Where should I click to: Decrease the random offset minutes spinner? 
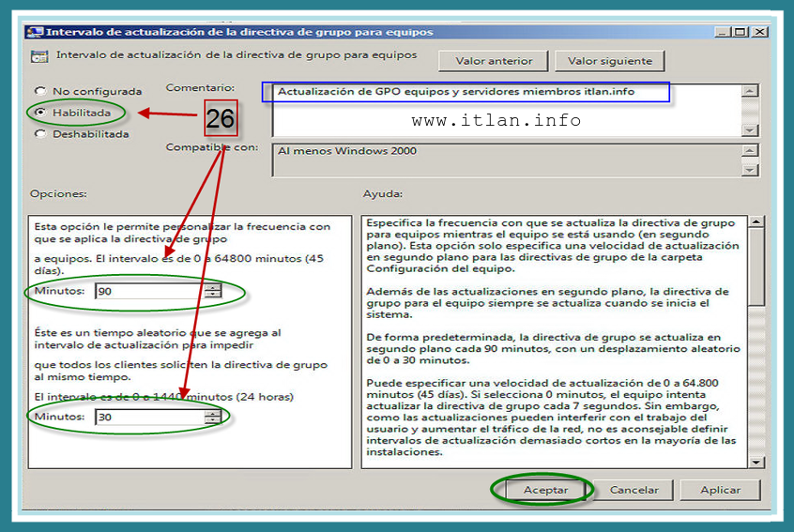pos(214,420)
